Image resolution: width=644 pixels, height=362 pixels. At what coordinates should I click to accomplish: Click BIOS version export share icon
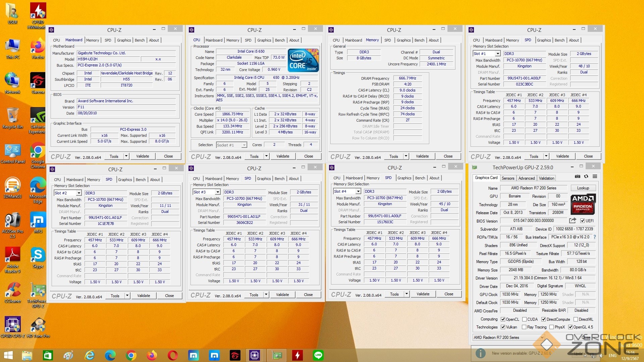[x=573, y=221]
